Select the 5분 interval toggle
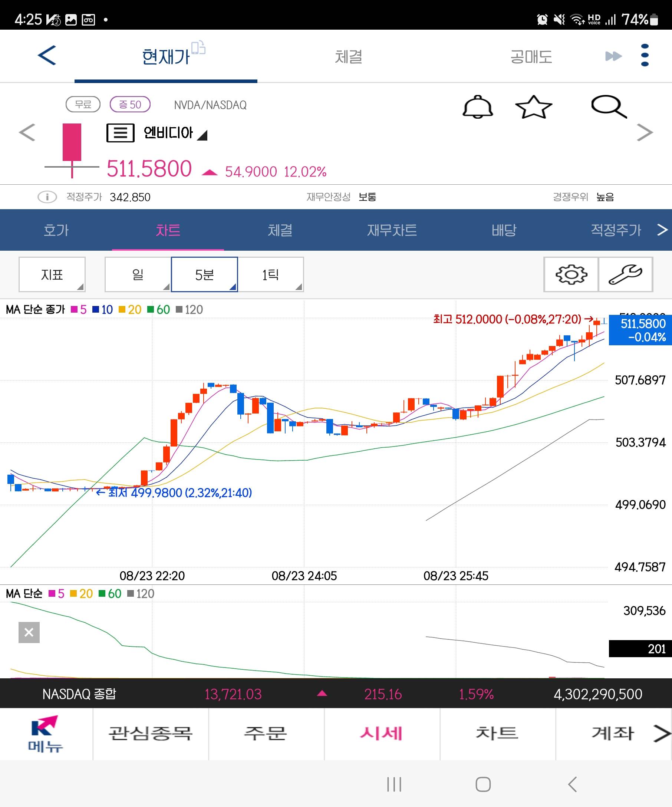The image size is (672, 807). pos(204,274)
